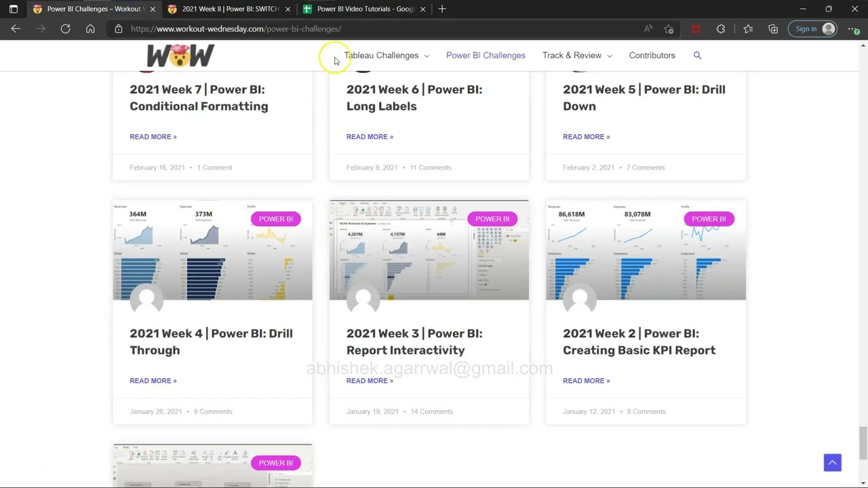Screen dimensions: 868x488
Task: Open a new tab with plus icon
Action: 442,9
